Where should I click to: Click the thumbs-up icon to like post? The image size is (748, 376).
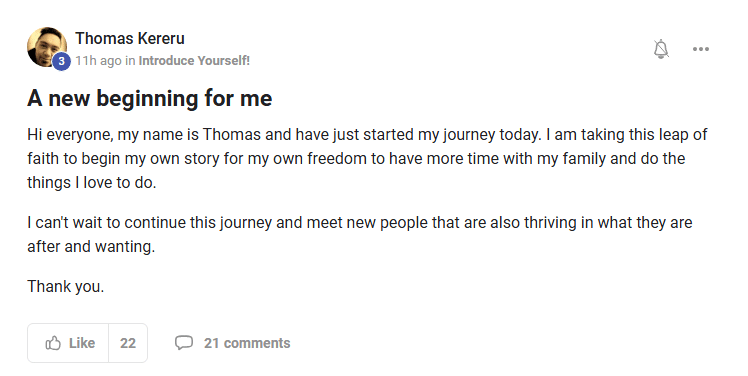click(53, 343)
